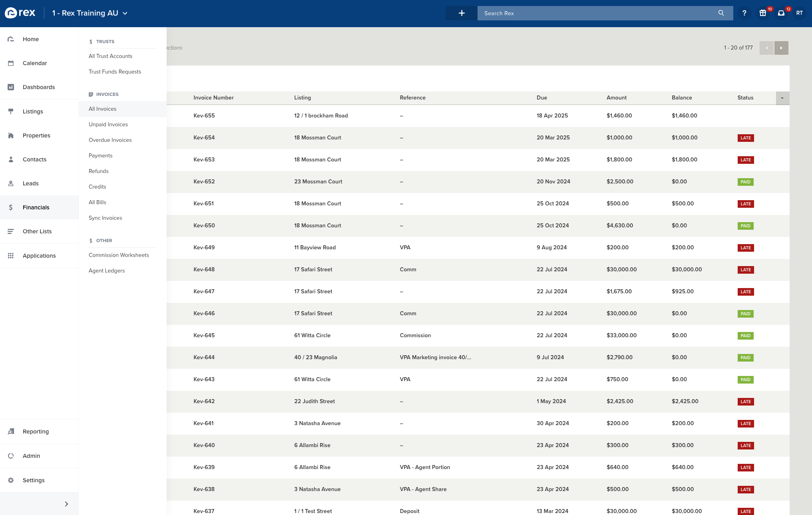Click the Settings gear icon
Viewport: 812px width, 515px height.
[11, 480]
